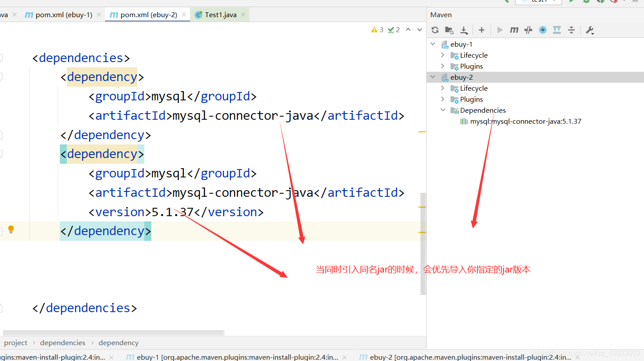644x361 pixels.
Task: Reload all Maven projects
Action: pos(435,30)
